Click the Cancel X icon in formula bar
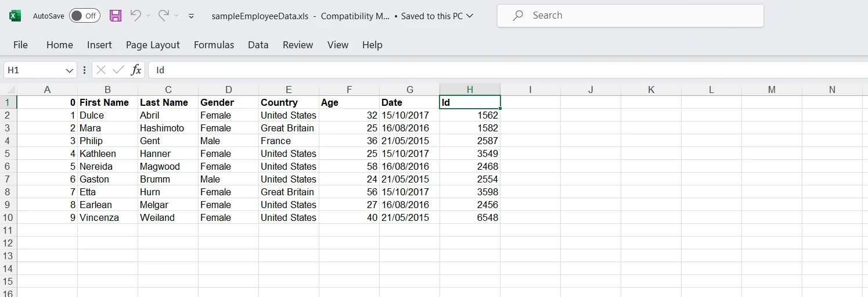 tap(101, 70)
